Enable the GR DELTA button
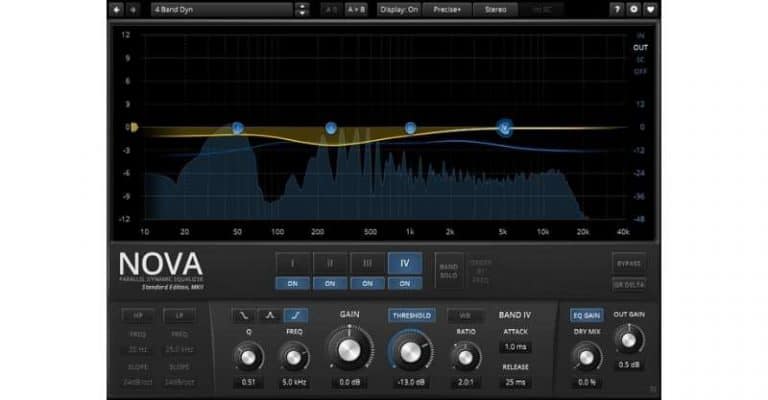 tap(629, 284)
